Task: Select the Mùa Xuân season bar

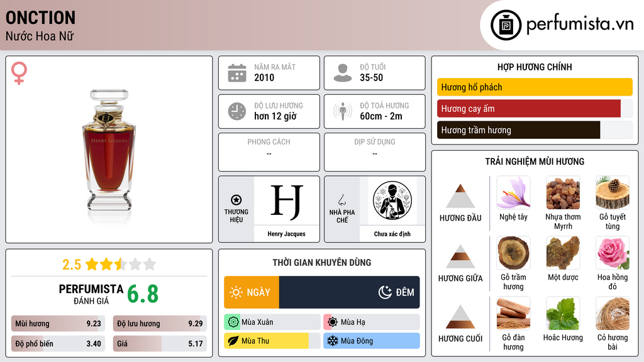Action: point(272,322)
